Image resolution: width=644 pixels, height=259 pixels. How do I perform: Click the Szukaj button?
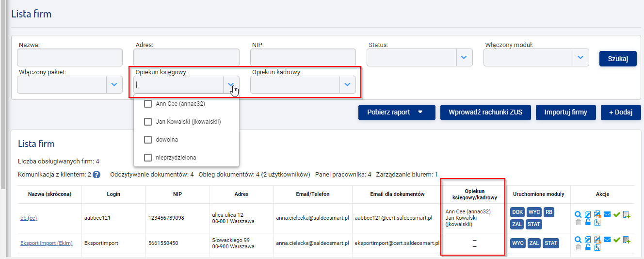click(x=618, y=59)
